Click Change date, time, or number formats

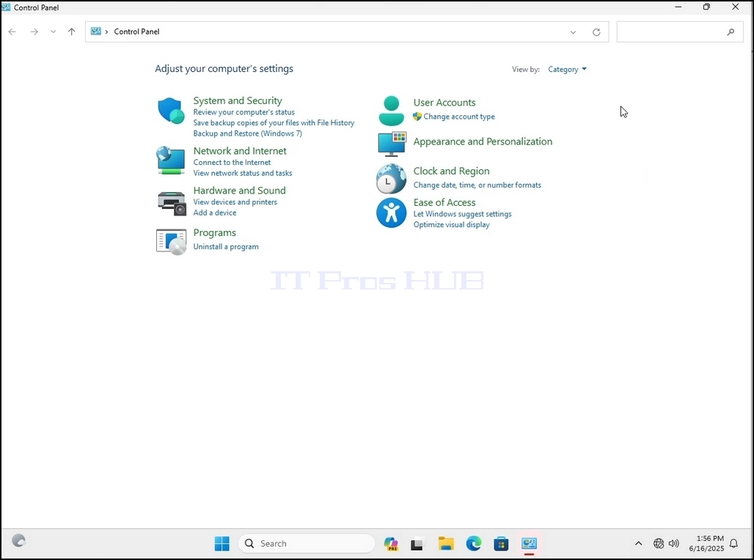(x=477, y=185)
